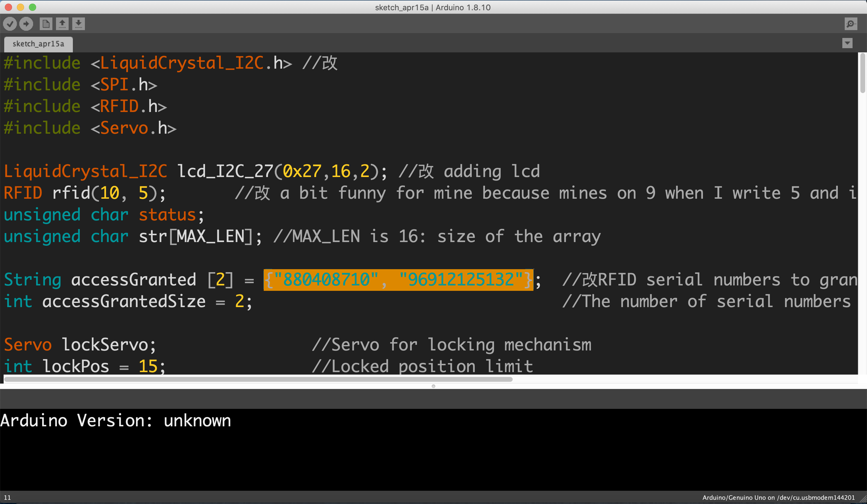Viewport: 867px width, 504px height.
Task: Click the open sketch folder icon
Action: (x=63, y=23)
